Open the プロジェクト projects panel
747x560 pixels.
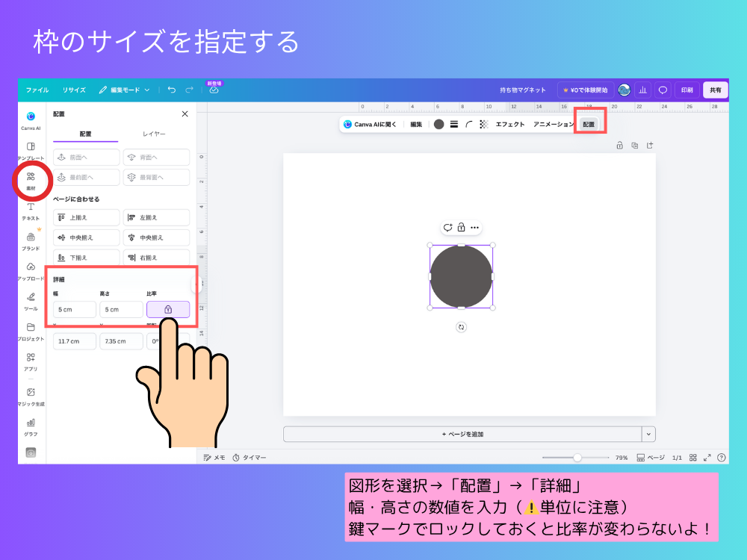point(31,332)
